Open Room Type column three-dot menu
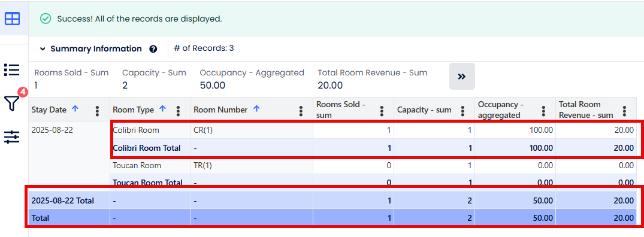This screenshot has width=644, height=237. (x=179, y=111)
